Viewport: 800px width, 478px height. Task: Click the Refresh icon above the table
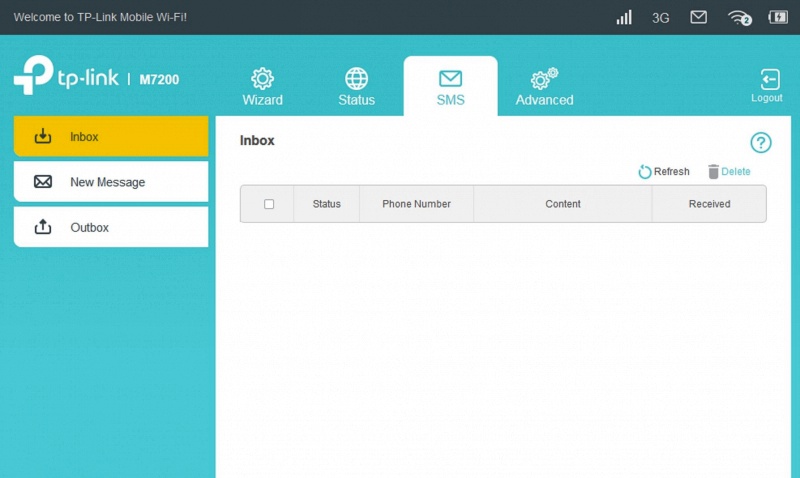645,172
